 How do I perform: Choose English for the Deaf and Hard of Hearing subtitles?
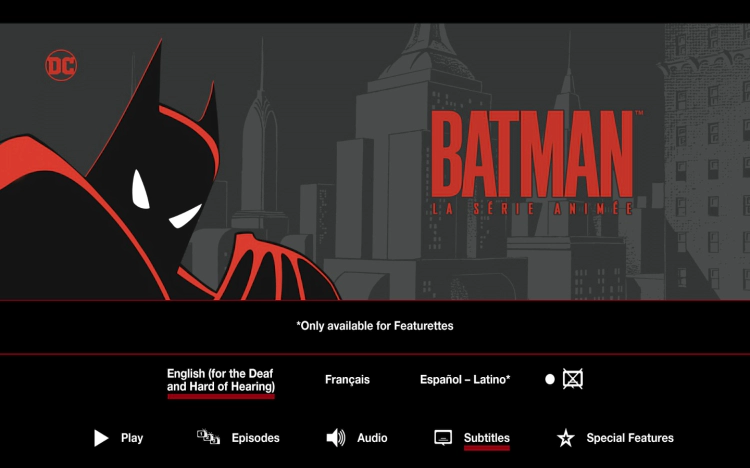[x=221, y=380]
